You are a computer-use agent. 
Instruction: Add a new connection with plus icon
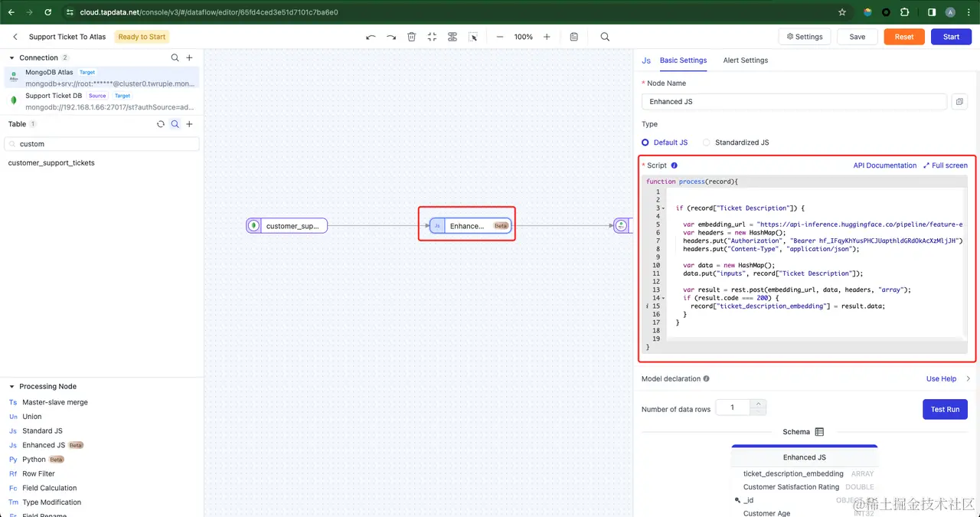click(x=190, y=57)
